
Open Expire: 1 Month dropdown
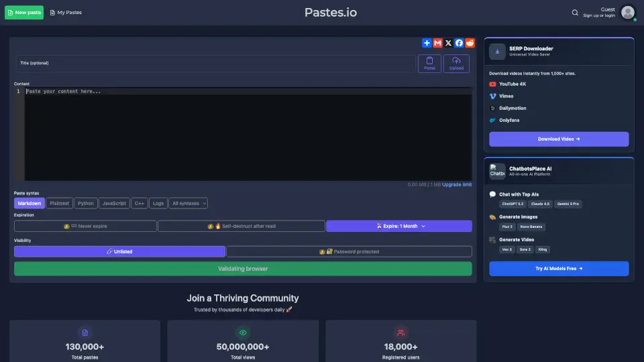point(398,226)
